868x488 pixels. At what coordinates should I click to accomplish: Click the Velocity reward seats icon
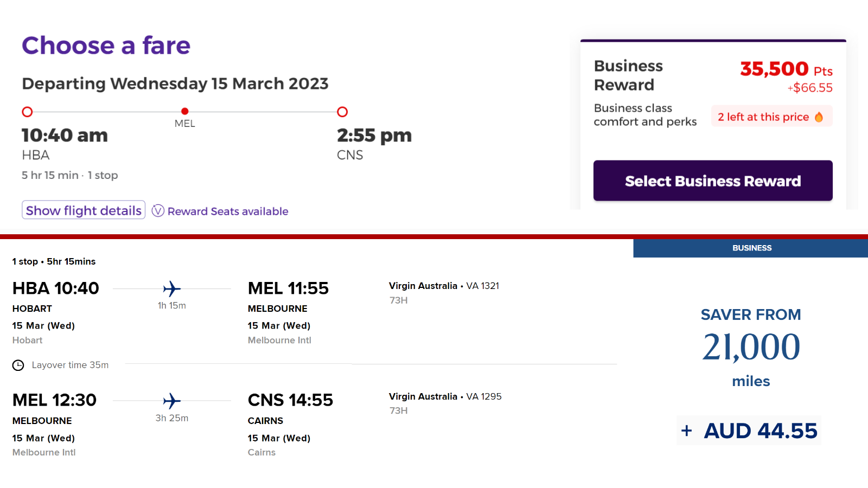point(158,211)
